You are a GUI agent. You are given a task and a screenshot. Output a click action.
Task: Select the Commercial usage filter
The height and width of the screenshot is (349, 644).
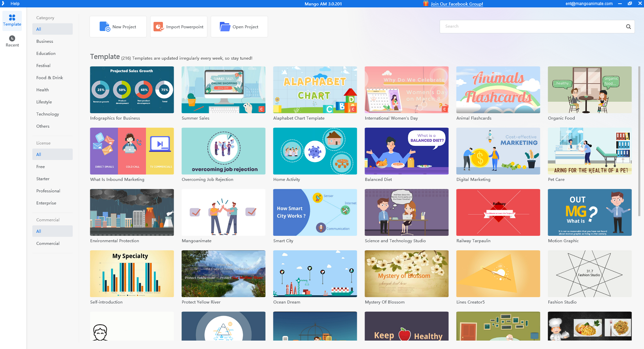click(x=48, y=243)
